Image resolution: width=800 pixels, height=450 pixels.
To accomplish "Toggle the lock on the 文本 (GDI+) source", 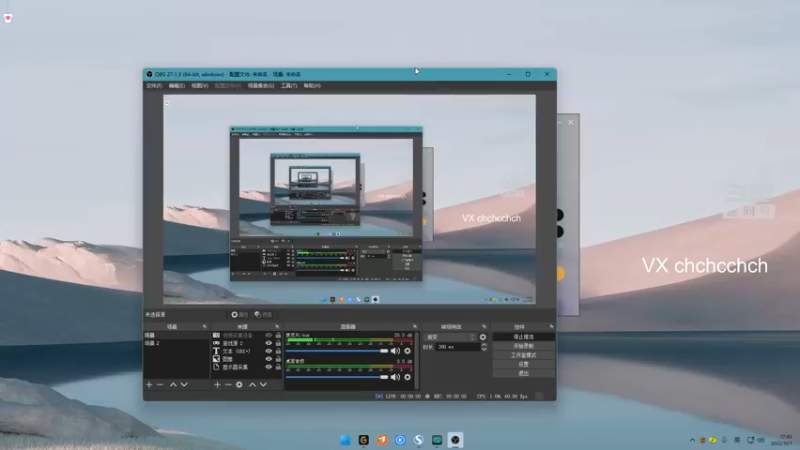I will (x=278, y=351).
